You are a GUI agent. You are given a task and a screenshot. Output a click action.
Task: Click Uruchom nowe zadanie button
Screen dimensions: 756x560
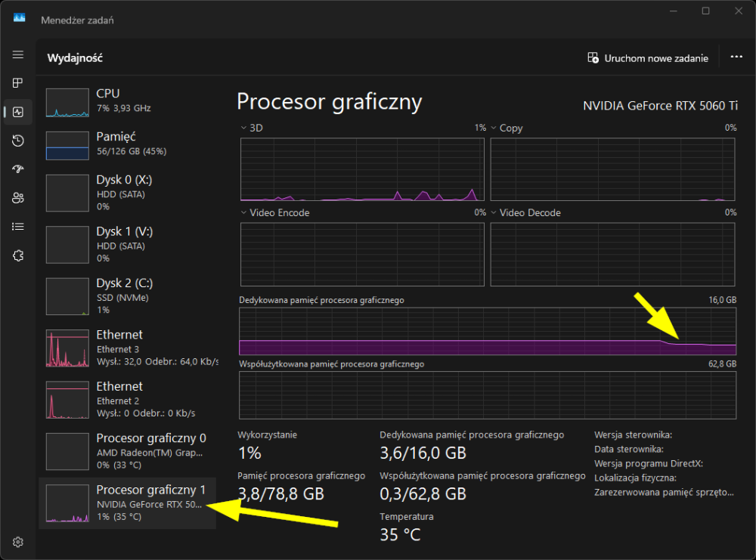pos(648,58)
